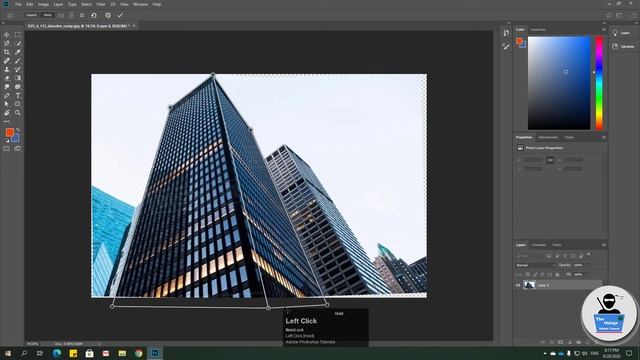Open the Filter menu
The width and height of the screenshot is (640, 360).
[x=101, y=4]
